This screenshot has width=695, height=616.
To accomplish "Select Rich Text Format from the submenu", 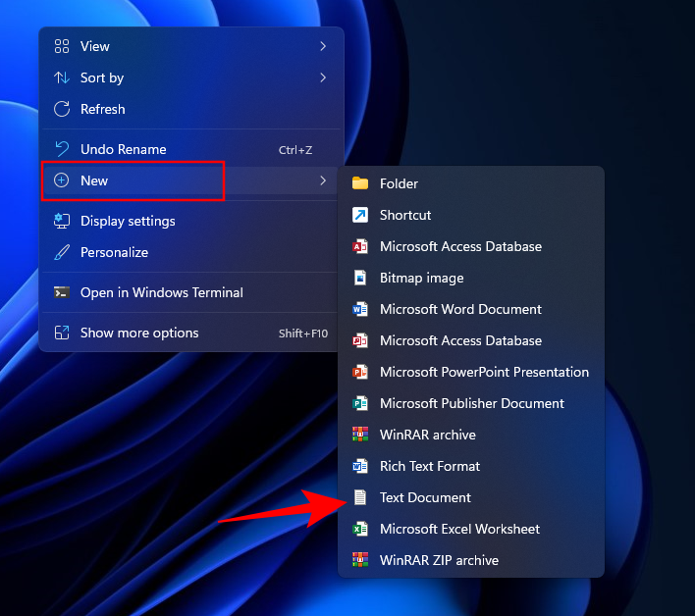I will point(430,466).
